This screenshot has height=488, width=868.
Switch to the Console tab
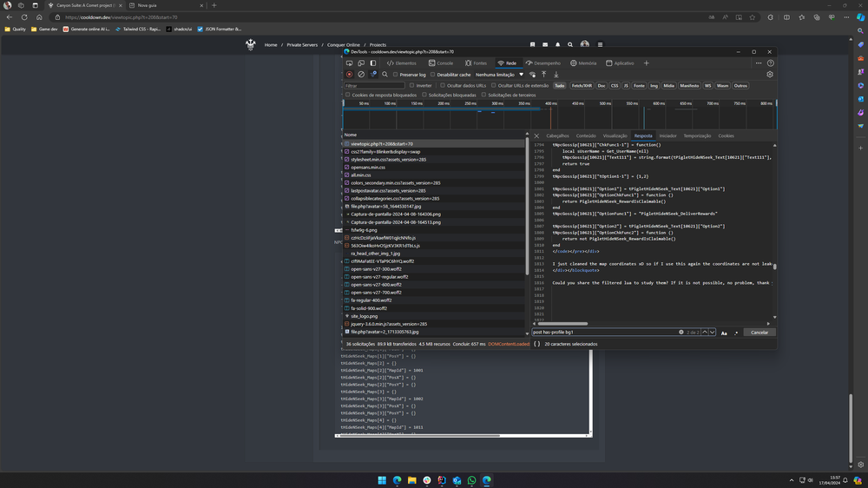tap(441, 63)
